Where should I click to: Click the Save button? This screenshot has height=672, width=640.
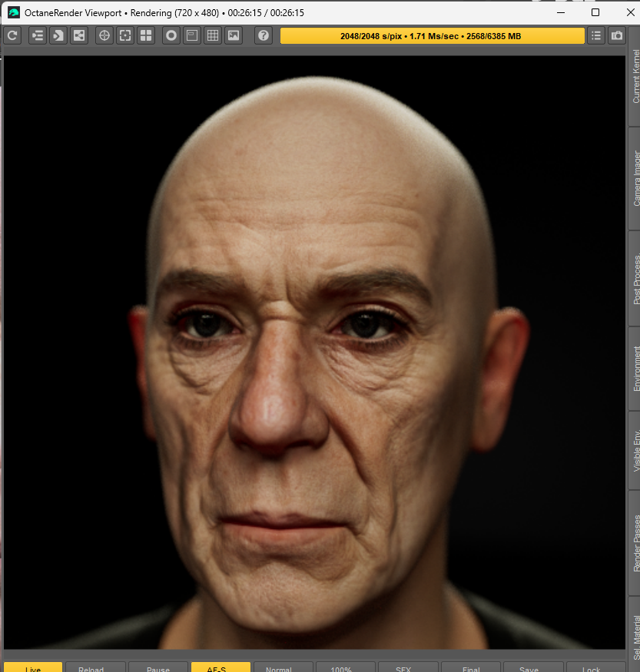[x=534, y=667]
